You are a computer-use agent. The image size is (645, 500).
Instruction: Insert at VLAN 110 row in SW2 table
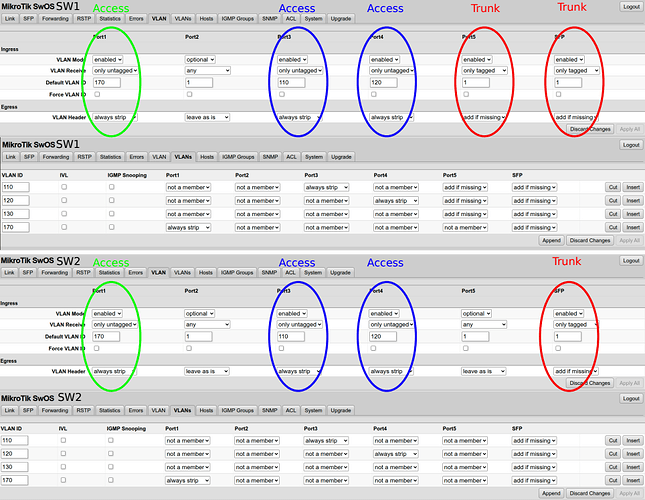pos(633,441)
